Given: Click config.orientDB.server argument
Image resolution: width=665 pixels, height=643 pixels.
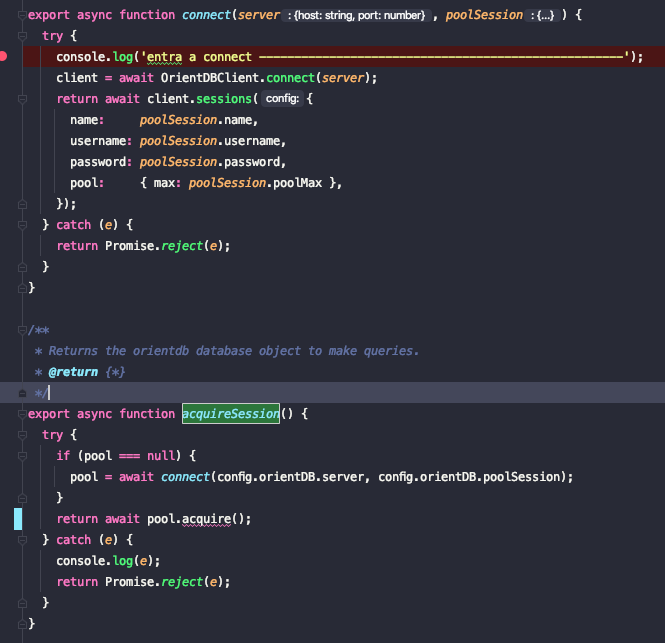Looking at the screenshot, I should pos(290,477).
